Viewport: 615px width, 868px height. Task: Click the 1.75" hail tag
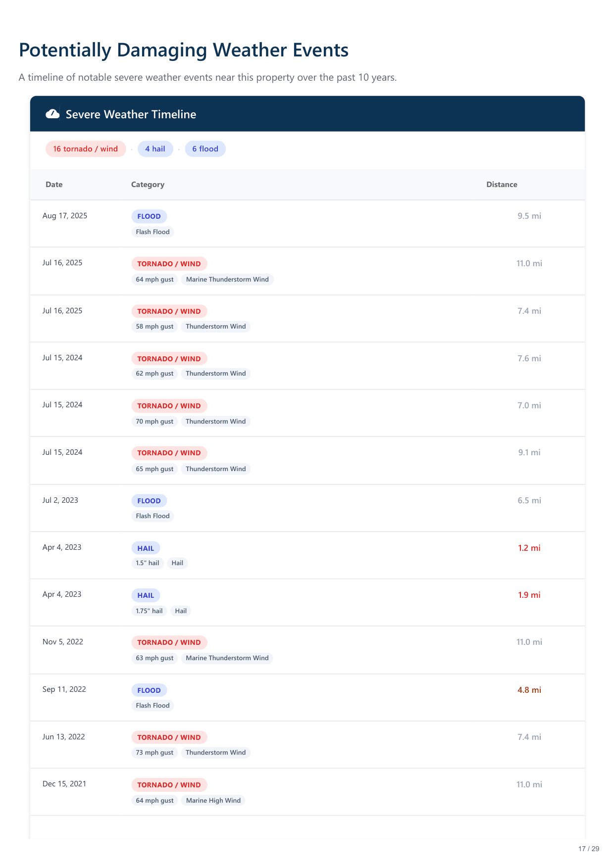[149, 611]
